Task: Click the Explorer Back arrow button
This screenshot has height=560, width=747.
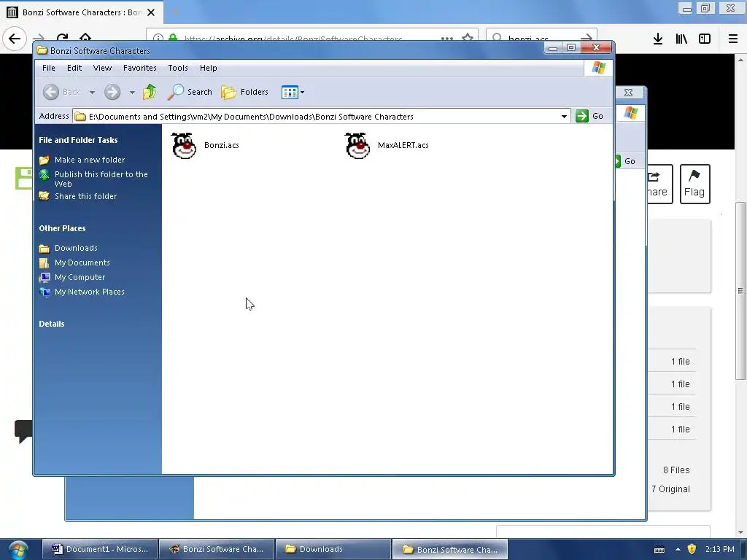Action: [51, 92]
